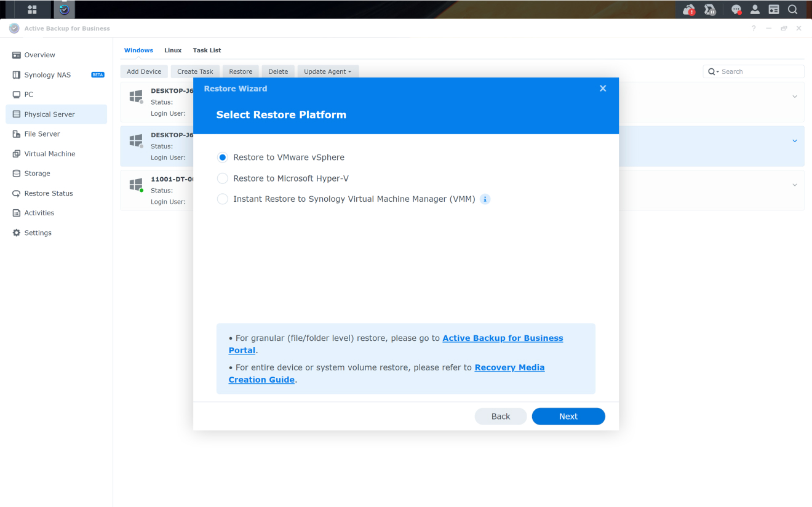Open the Update Agent dropdown
This screenshot has width=812, height=507.
(328, 71)
